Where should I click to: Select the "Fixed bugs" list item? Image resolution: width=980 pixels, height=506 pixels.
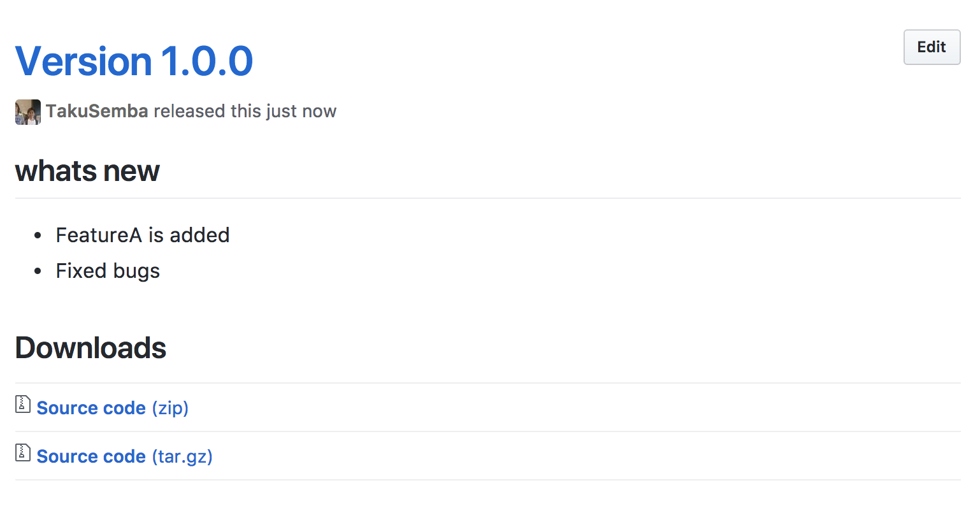[108, 271]
